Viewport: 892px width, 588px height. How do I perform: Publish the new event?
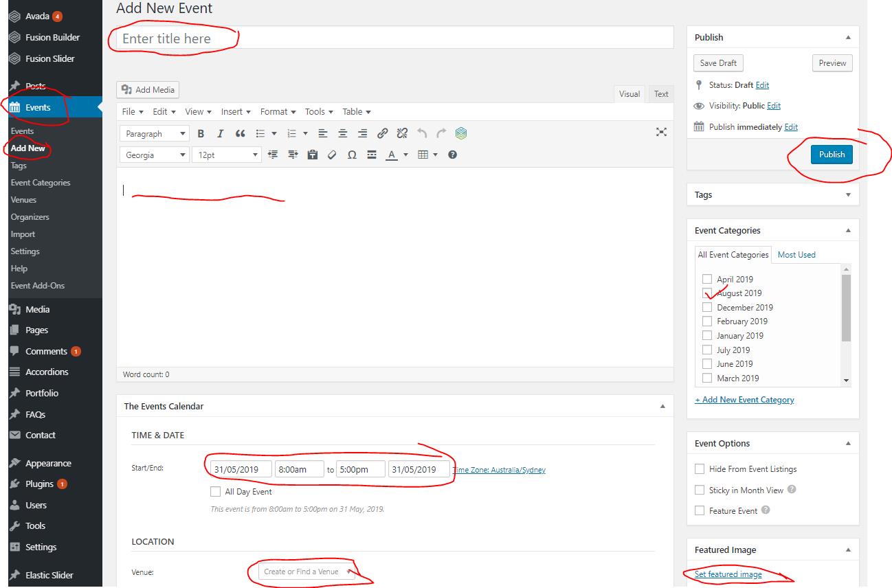click(x=832, y=154)
